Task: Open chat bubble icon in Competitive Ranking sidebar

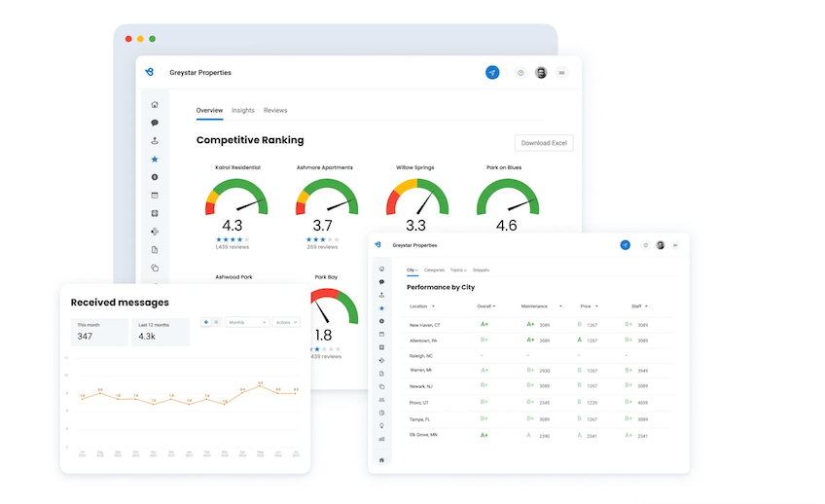Action: [x=155, y=123]
